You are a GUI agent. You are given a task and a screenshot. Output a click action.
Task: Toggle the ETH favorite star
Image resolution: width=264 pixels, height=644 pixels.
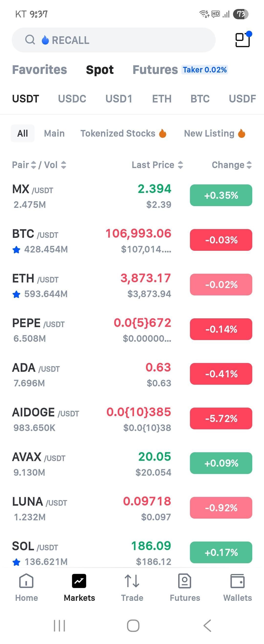(16, 294)
